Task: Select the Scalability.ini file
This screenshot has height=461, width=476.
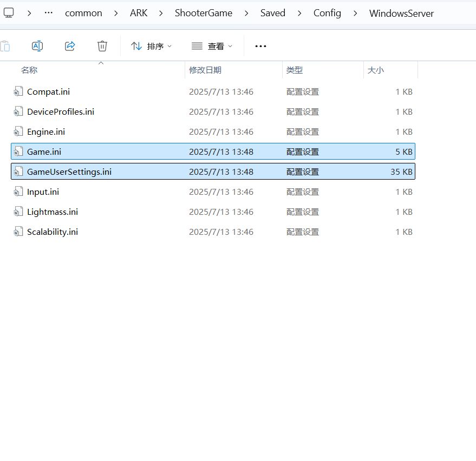Action: click(x=213, y=232)
